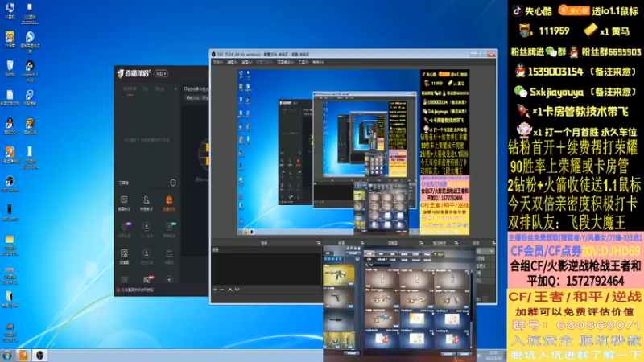Switch to OBS from the taskbar
Screen dimensions: 644x362
39,355
